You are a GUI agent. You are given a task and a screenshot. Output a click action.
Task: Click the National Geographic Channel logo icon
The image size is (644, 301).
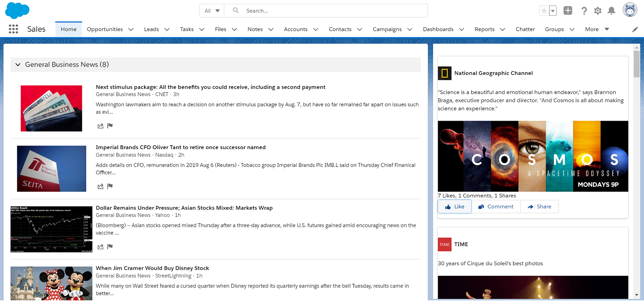(x=445, y=73)
